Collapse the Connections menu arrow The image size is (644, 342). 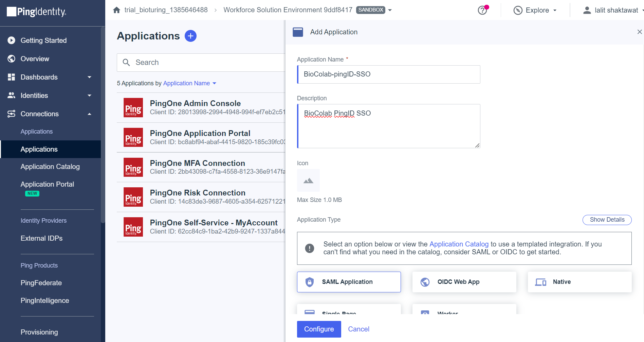point(90,114)
